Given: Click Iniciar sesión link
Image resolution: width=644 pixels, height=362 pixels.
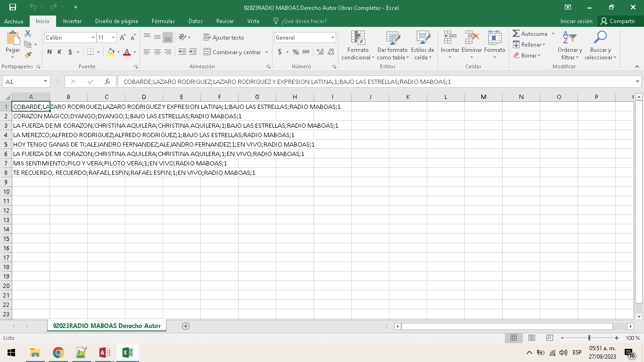Looking at the screenshot, I should tap(576, 21).
